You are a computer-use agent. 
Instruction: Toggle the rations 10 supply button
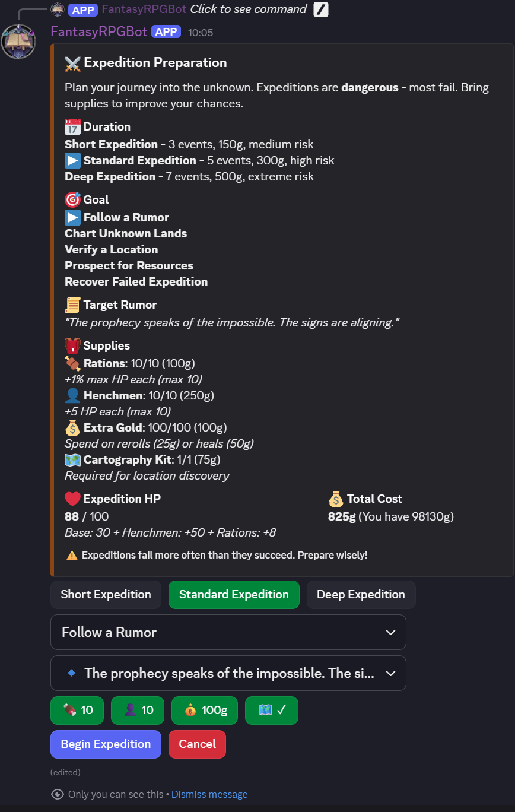click(x=77, y=710)
